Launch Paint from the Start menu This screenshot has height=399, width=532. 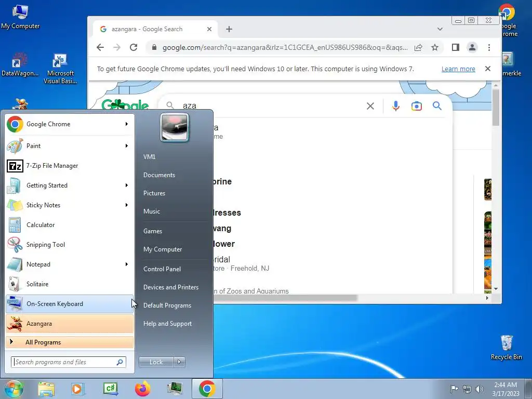point(70,146)
